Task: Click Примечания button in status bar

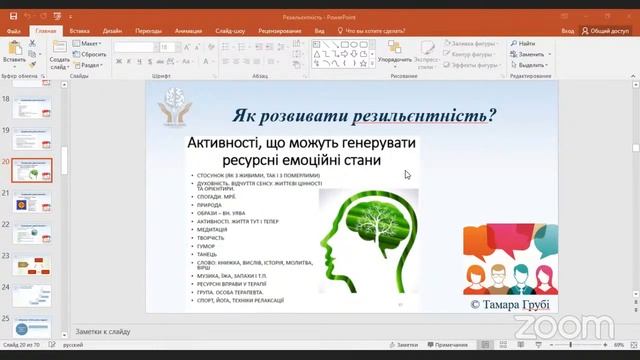Action: pos(447,345)
